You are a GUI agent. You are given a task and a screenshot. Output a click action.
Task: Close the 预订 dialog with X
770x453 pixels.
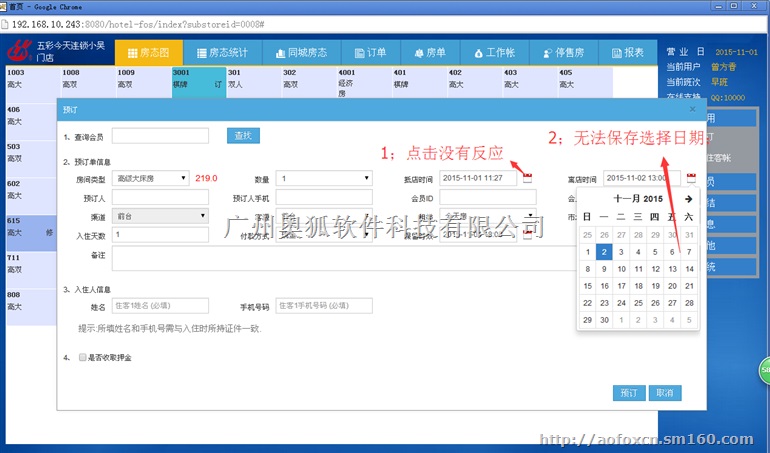click(x=692, y=109)
